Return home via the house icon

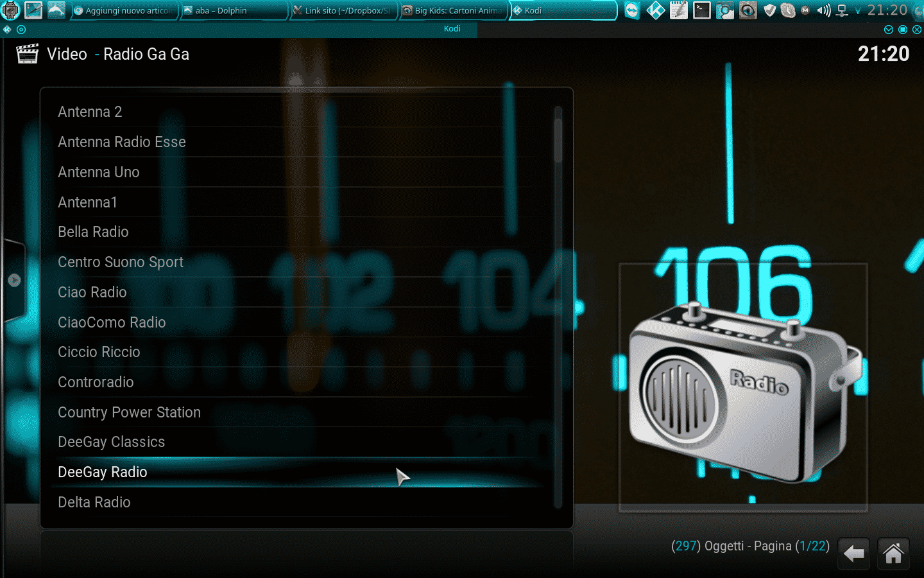point(893,553)
